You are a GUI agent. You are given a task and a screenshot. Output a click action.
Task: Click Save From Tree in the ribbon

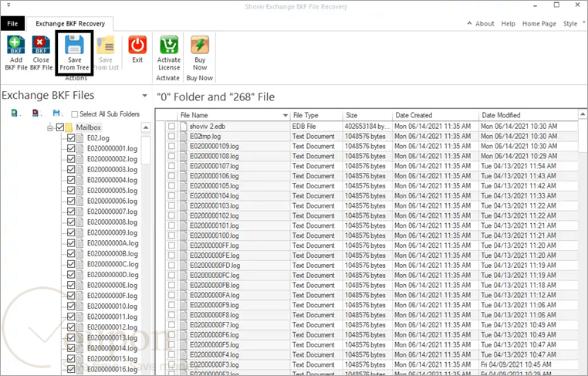click(74, 53)
